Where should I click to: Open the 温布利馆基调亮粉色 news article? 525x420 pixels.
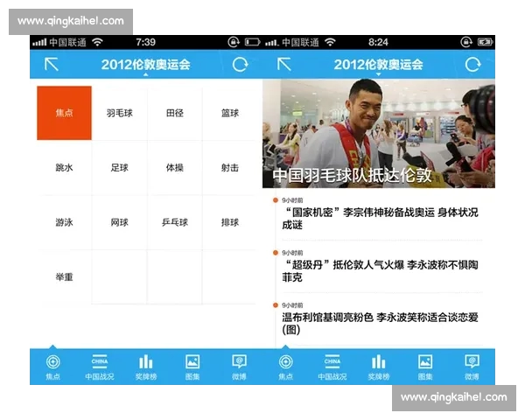coord(380,323)
